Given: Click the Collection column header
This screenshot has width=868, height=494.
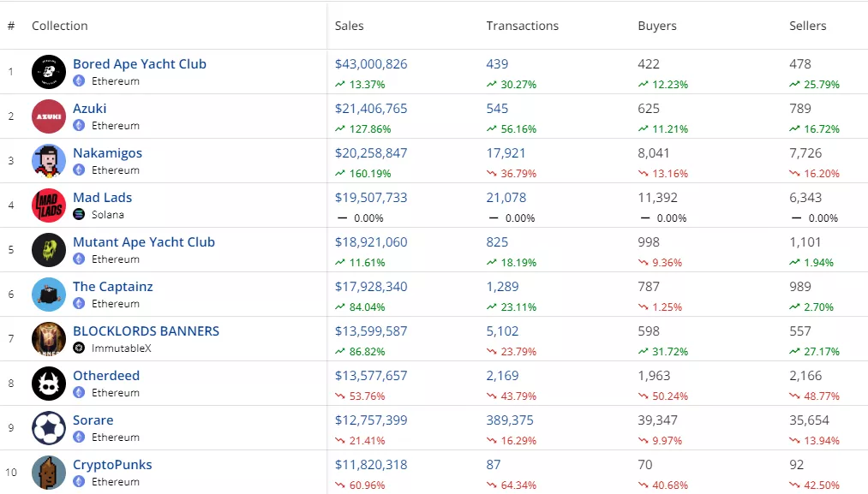Looking at the screenshot, I should coord(60,26).
